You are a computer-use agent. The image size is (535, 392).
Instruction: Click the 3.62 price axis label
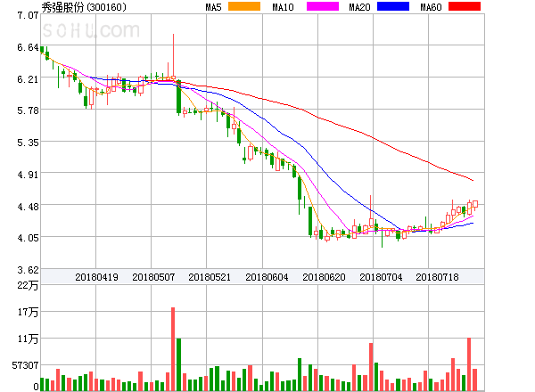28,270
